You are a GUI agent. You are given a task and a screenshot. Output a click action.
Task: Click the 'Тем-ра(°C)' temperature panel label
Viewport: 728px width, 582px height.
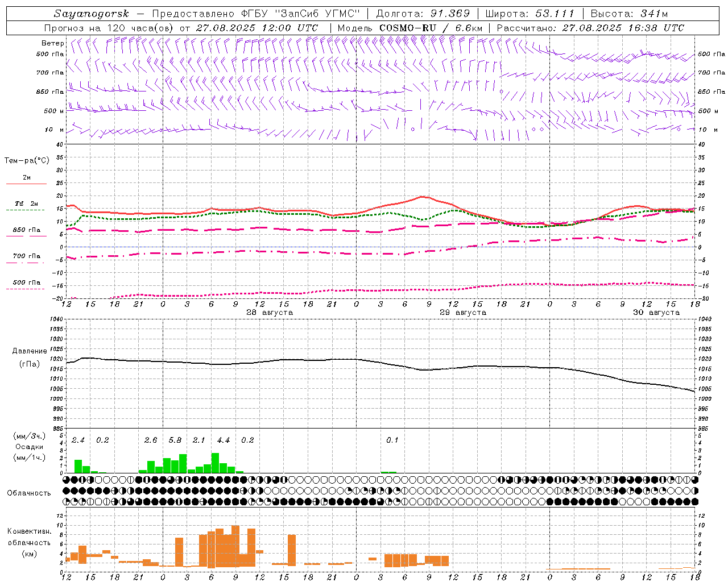coord(27,161)
